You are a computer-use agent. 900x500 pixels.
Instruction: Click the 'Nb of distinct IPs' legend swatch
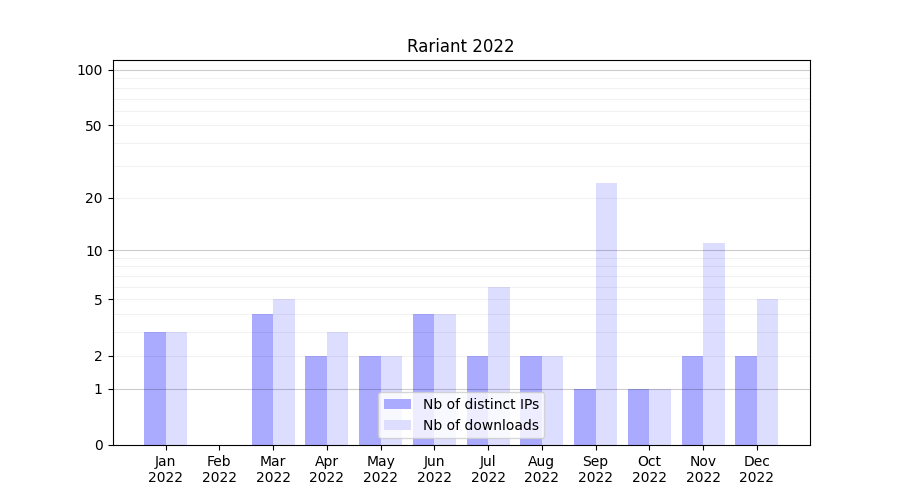[397, 404]
